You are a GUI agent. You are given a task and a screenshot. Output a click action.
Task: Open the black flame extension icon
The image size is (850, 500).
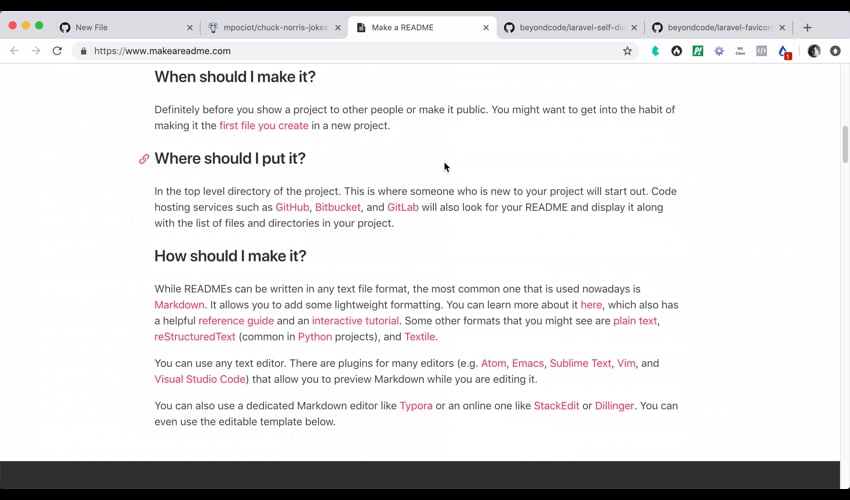pyautogui.click(x=677, y=51)
